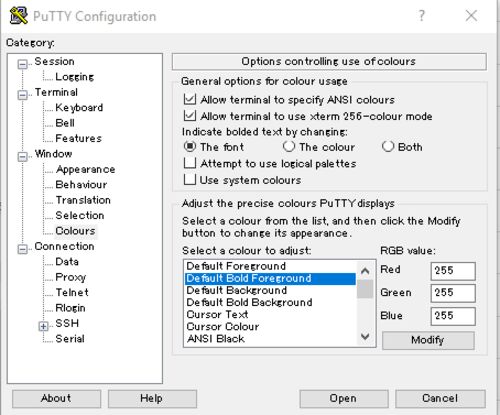Open the Translation category
The width and height of the screenshot is (500, 415).
(83, 200)
